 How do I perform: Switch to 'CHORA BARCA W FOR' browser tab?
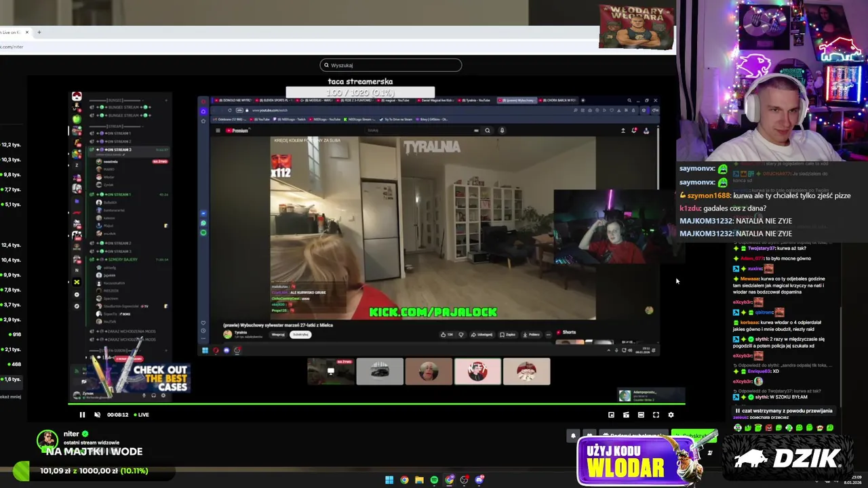[558, 100]
